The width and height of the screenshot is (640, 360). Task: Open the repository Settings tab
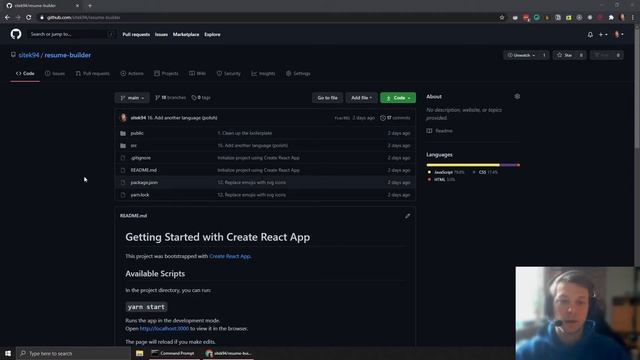(x=298, y=73)
